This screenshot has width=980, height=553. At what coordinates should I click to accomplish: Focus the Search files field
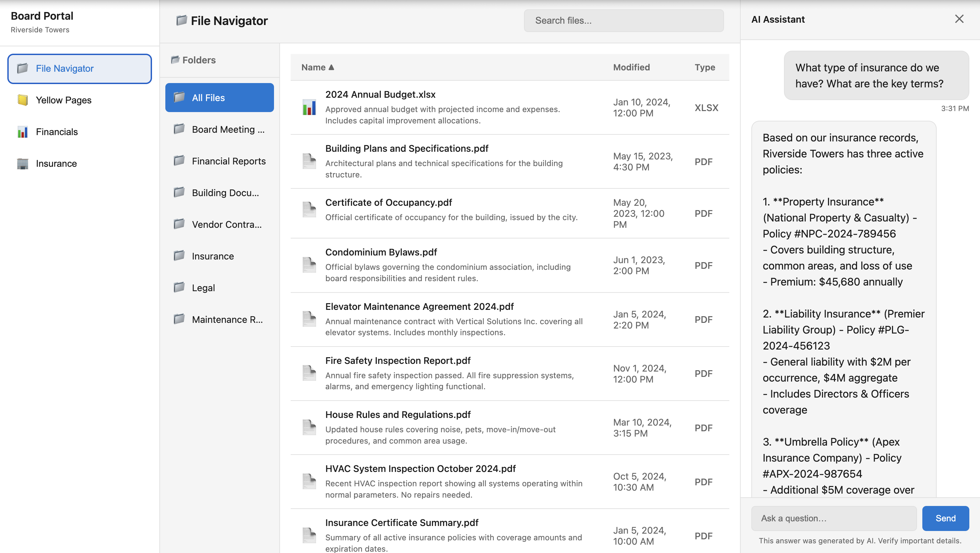point(624,21)
